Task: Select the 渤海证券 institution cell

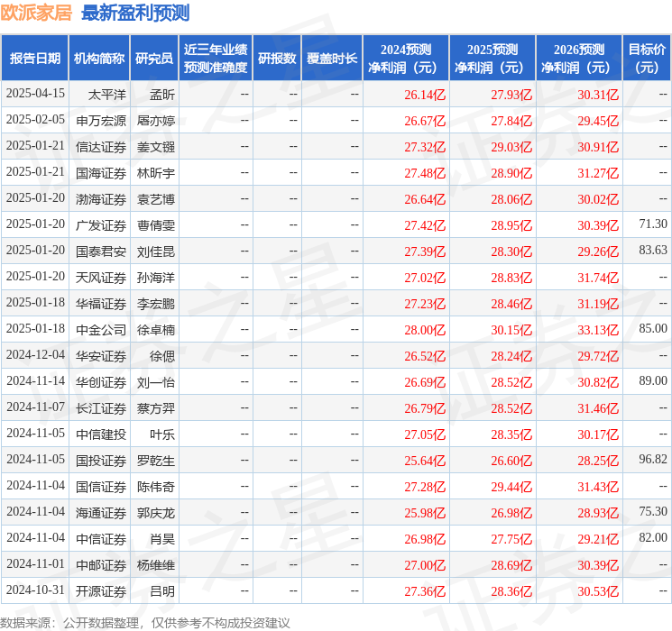Action: [x=101, y=199]
